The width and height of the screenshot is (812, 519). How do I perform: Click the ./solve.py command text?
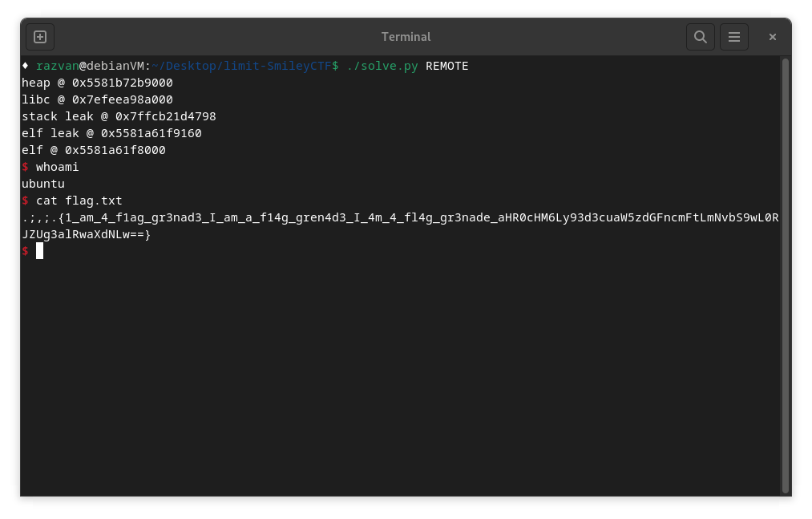click(x=382, y=66)
